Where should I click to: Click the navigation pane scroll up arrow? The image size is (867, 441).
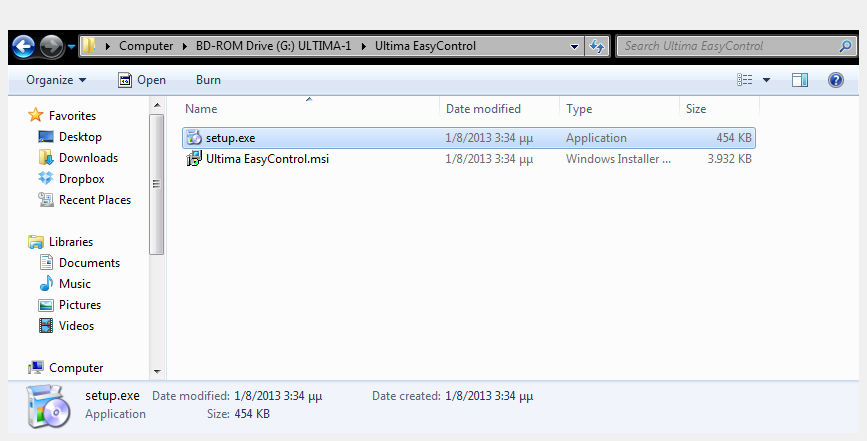pos(157,105)
